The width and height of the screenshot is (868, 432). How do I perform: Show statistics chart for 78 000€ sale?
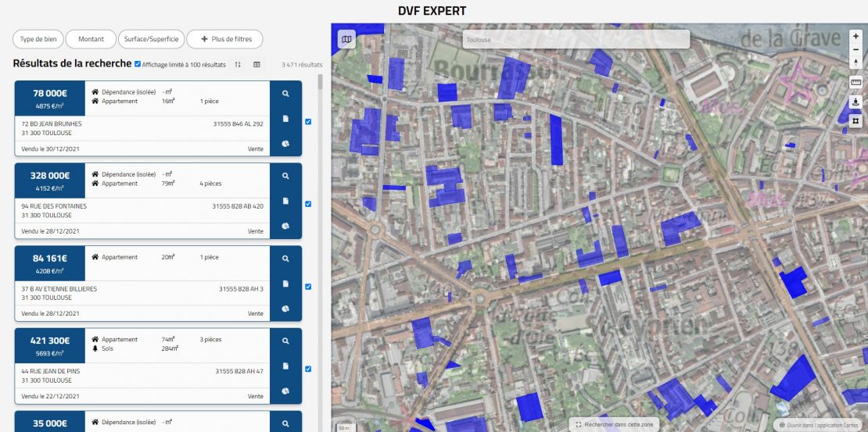(285, 143)
